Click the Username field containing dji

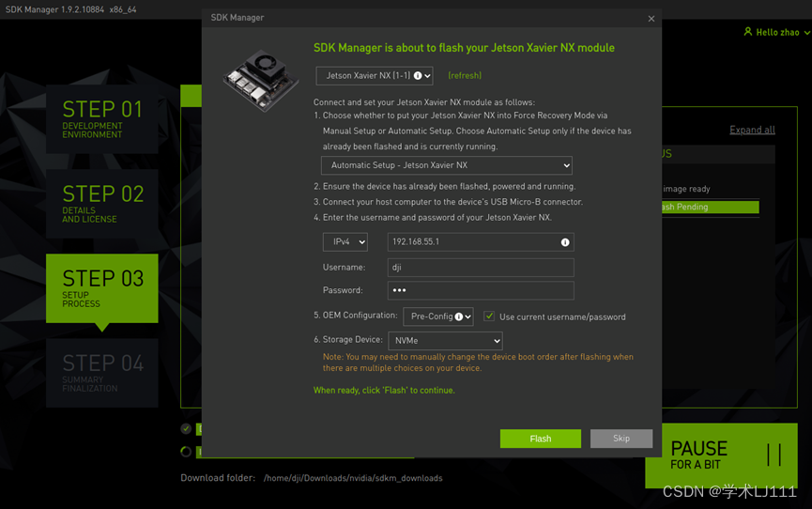(481, 268)
